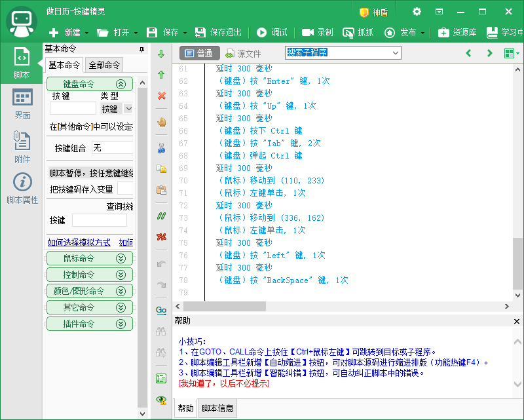Click the eye smart error-check icon
The height and width of the screenshot is (420, 524).
point(161,400)
